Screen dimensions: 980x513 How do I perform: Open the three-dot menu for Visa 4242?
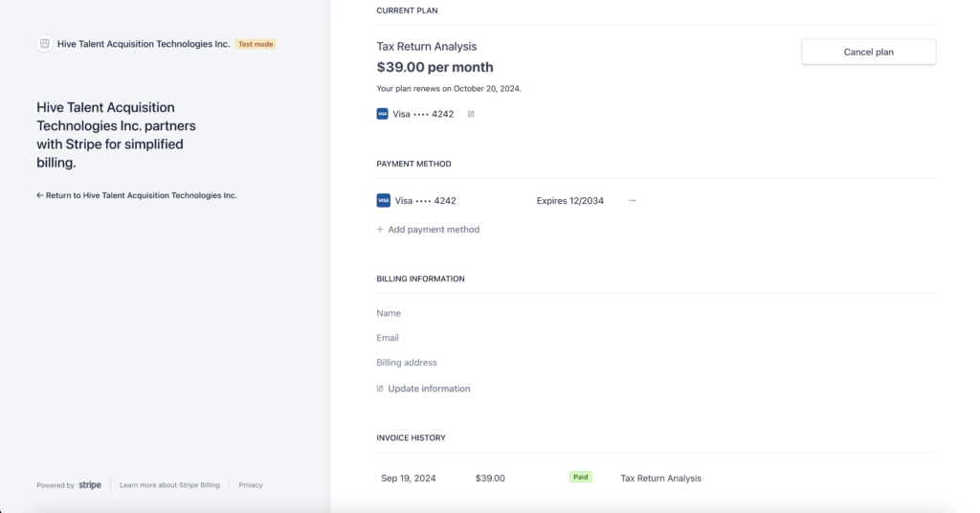633,201
